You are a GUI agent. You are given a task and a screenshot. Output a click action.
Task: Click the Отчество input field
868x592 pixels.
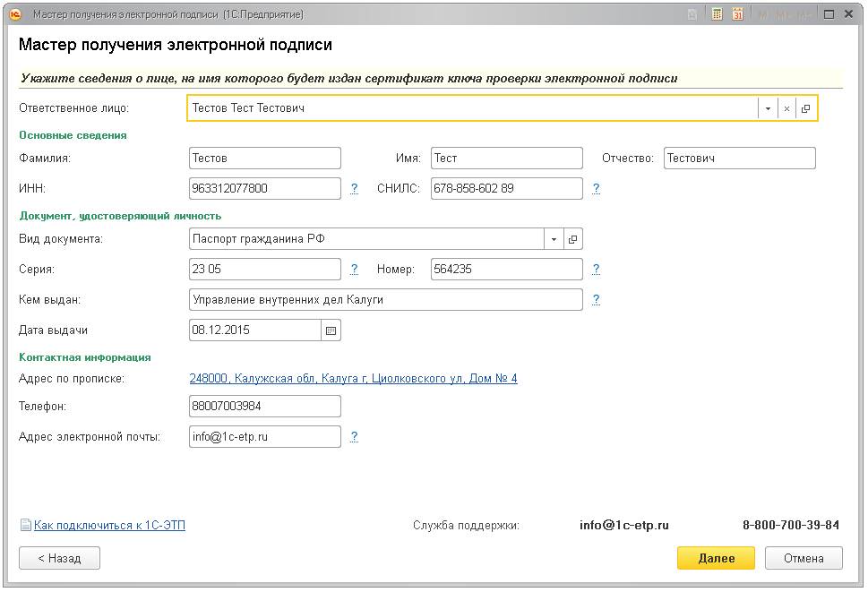pyautogui.click(x=740, y=159)
